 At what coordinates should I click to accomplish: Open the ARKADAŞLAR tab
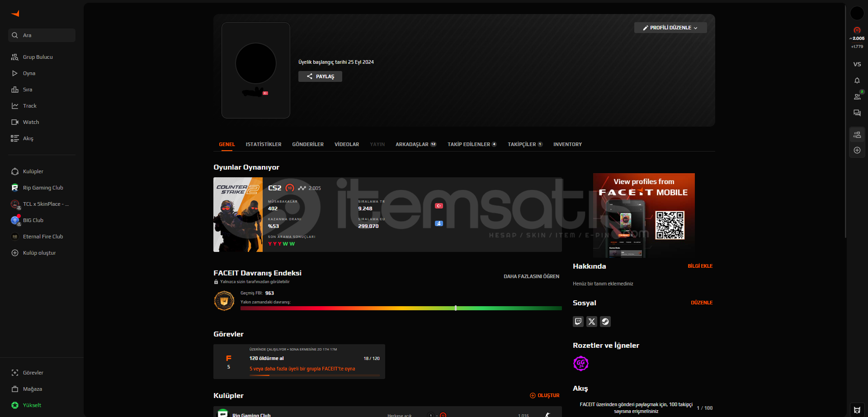(416, 145)
